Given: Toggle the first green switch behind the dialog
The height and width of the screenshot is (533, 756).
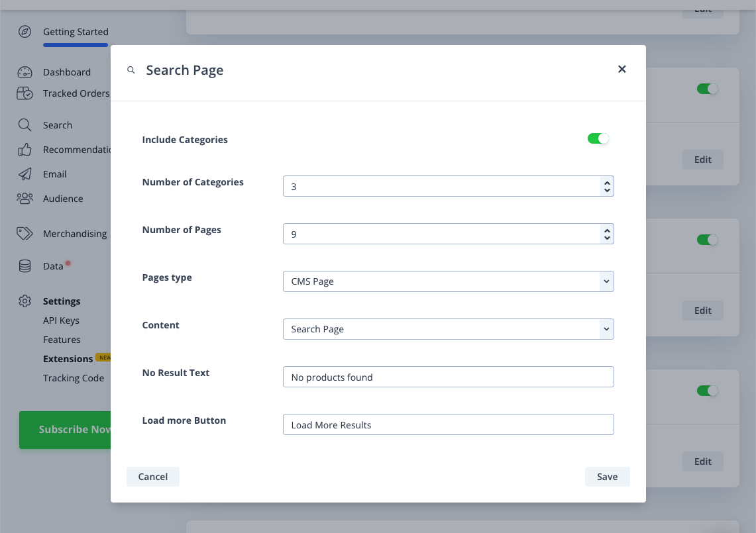Looking at the screenshot, I should tap(707, 89).
